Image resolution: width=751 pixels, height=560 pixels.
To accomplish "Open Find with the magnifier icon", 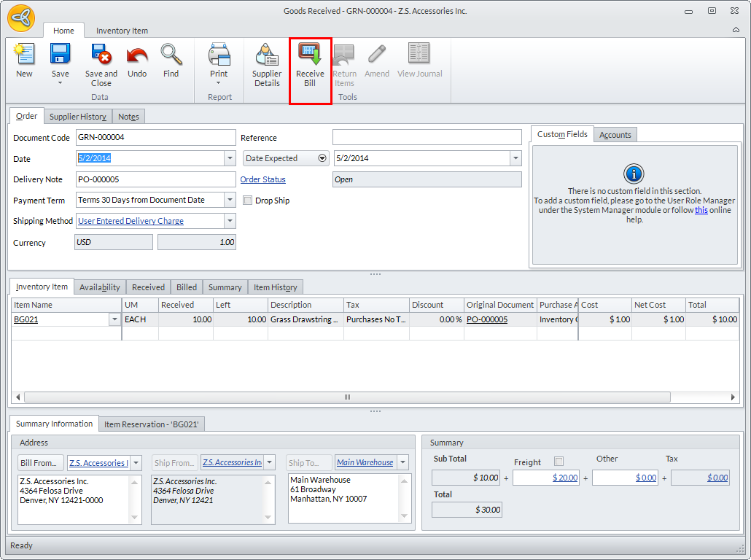I will (x=171, y=55).
